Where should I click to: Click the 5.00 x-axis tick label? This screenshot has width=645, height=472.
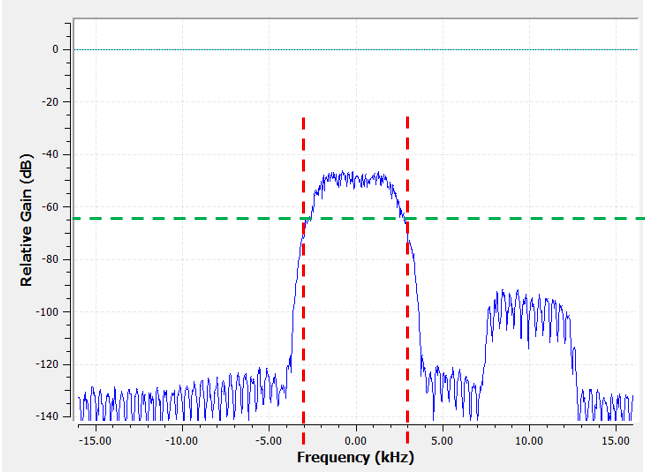[x=442, y=440]
